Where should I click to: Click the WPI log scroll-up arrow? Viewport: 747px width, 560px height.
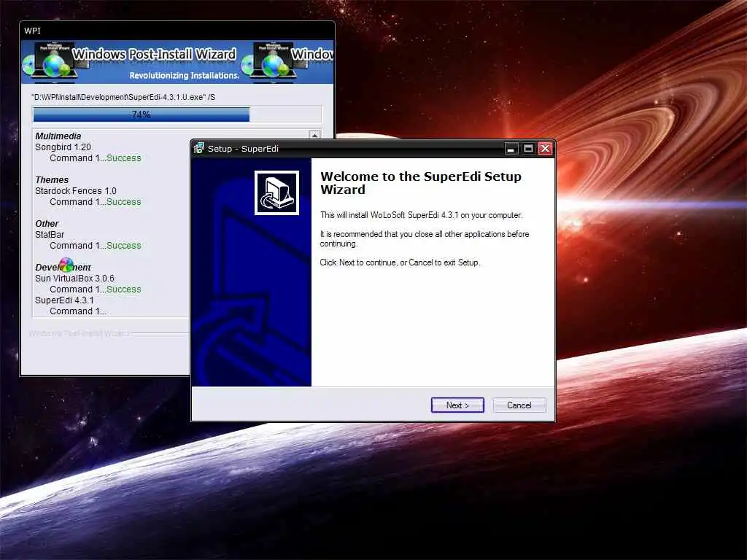(x=314, y=135)
